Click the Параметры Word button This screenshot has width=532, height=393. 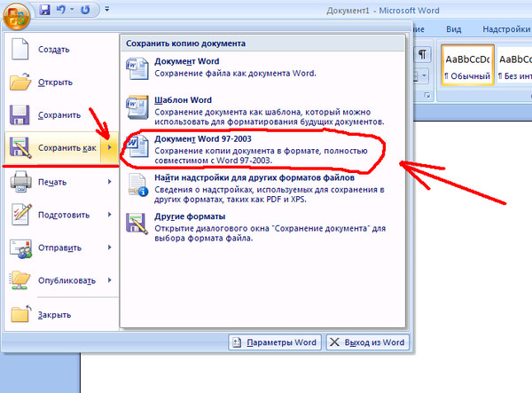tap(275, 342)
